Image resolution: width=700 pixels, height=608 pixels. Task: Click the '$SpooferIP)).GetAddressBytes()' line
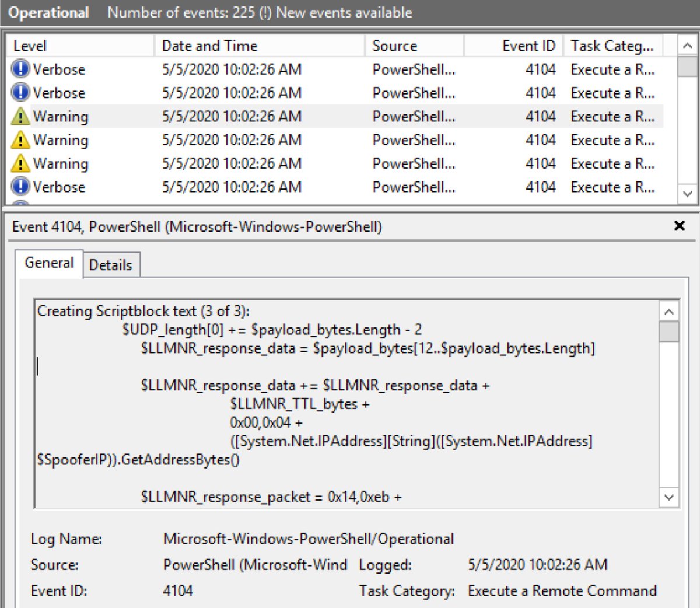138,460
